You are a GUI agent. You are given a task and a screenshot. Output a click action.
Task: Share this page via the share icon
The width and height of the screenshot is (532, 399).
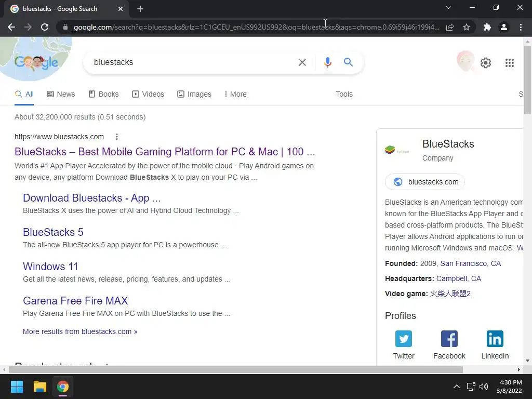point(450,27)
